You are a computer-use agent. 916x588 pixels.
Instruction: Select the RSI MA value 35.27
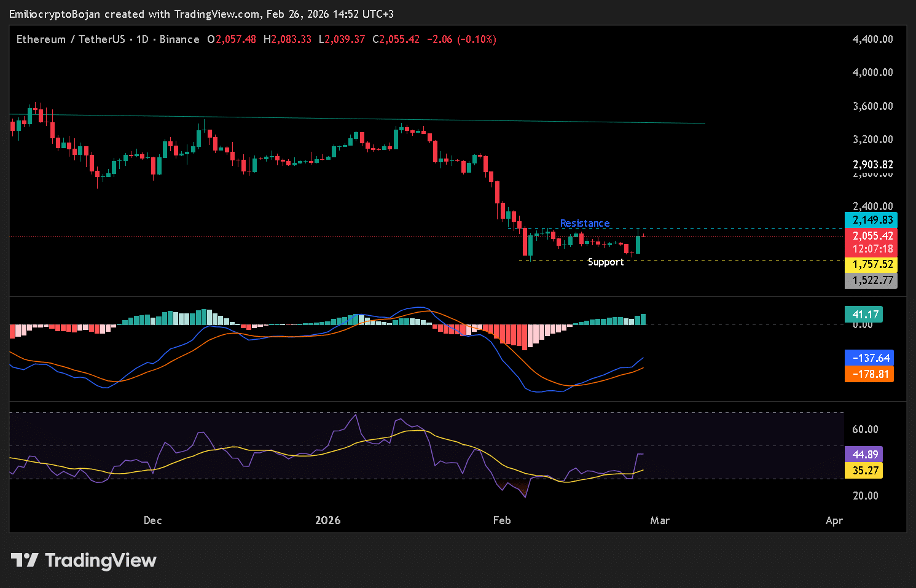pos(864,470)
